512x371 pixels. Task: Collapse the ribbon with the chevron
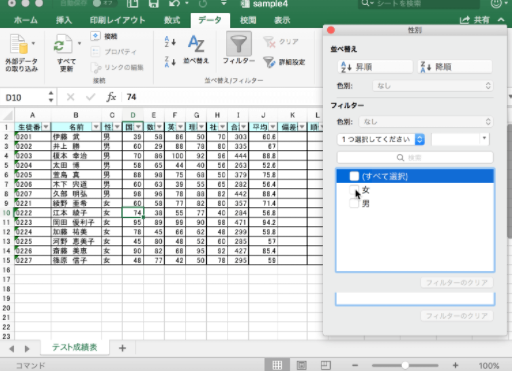tap(501, 20)
